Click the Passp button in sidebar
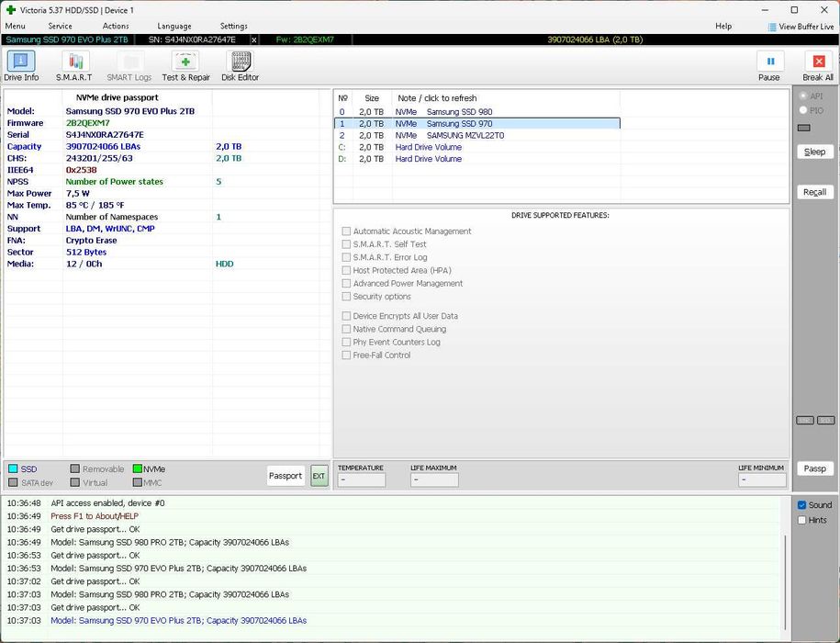Screen dimensions: 840x643 pos(815,468)
